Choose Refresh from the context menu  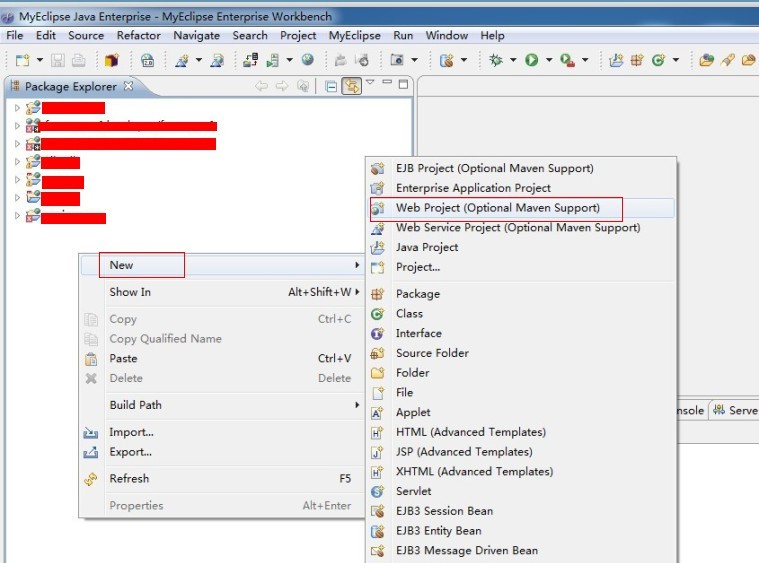pyautogui.click(x=222, y=478)
